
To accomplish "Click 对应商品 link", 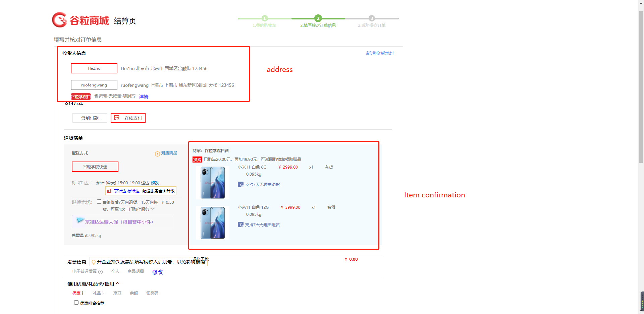I will (x=169, y=153).
